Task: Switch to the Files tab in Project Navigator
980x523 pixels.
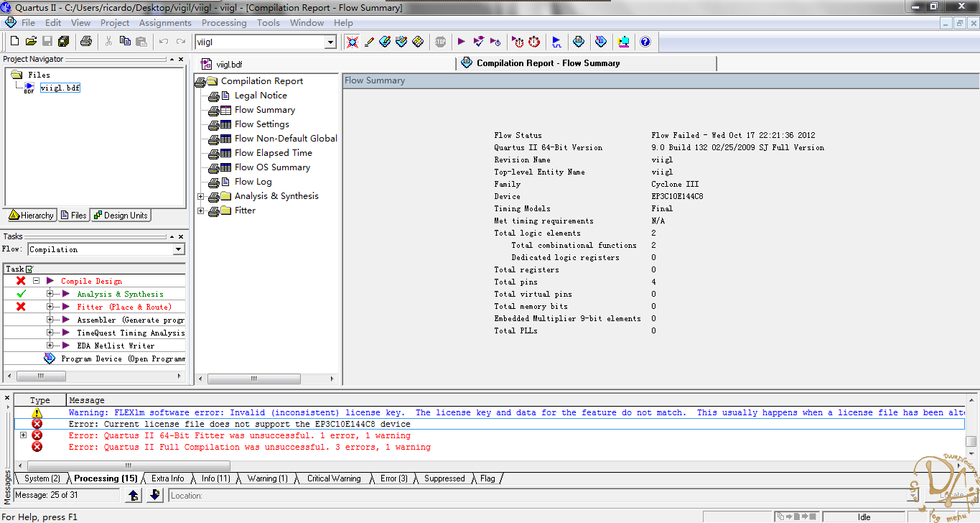Action: pyautogui.click(x=73, y=216)
